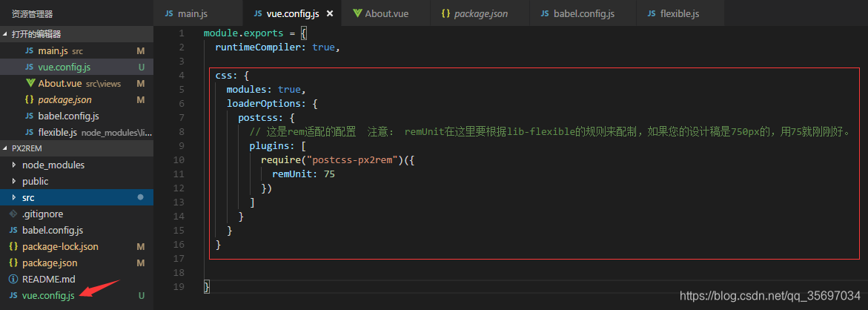Expand the node_modules folder arrow
Viewport: 868px width, 310px height.
coord(14,165)
